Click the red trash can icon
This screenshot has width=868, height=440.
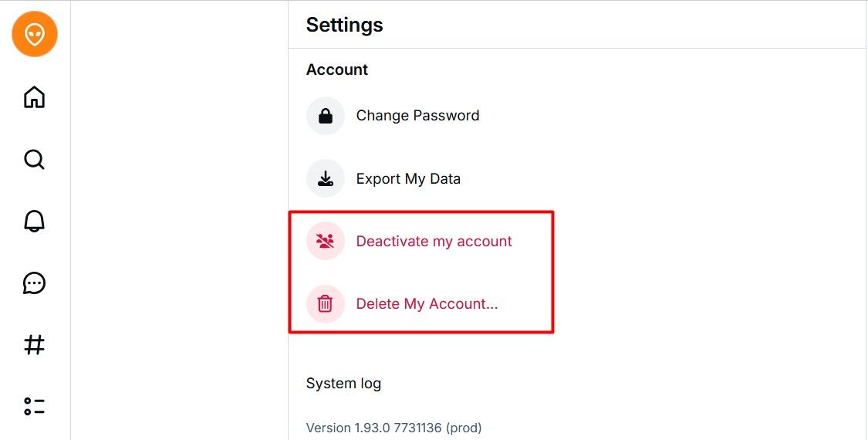point(326,304)
